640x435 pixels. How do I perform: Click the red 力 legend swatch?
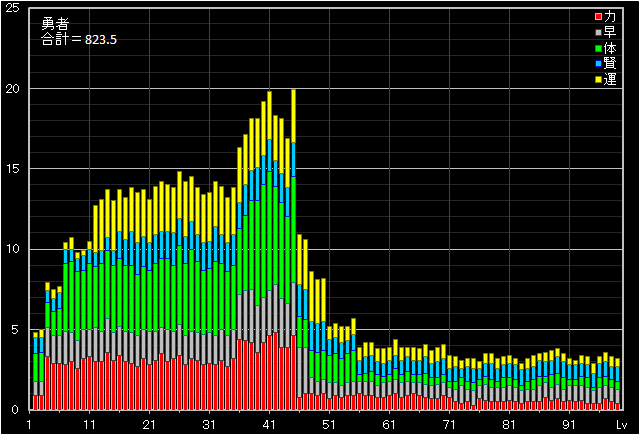pyautogui.click(x=598, y=17)
